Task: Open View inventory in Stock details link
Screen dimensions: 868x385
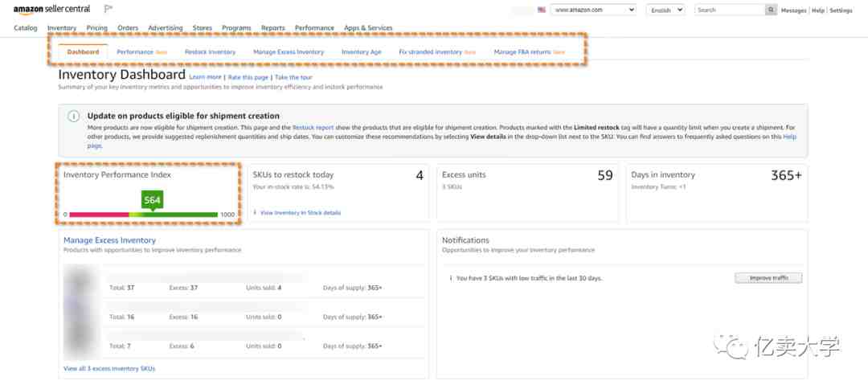Action: pyautogui.click(x=301, y=213)
